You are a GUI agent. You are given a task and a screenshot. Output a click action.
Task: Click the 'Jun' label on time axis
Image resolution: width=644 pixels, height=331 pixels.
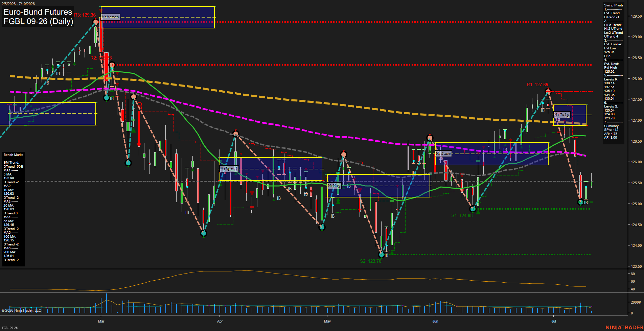coord(435,321)
